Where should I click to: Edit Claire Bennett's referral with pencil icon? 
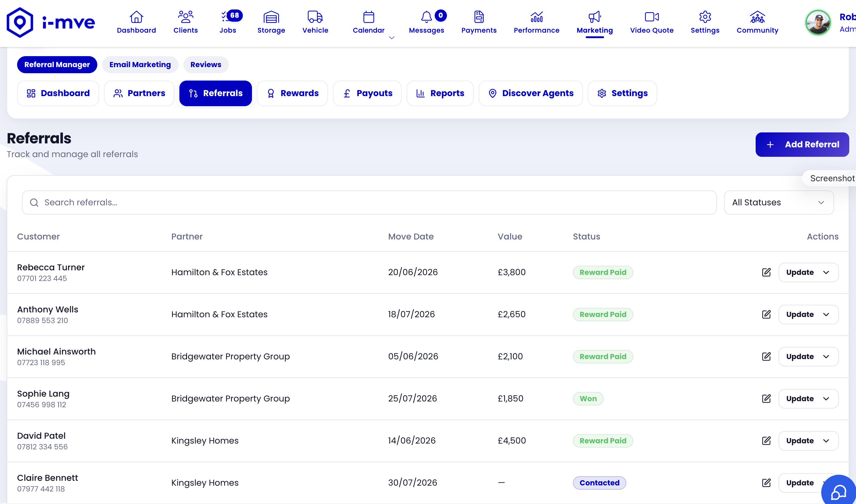[x=766, y=483]
